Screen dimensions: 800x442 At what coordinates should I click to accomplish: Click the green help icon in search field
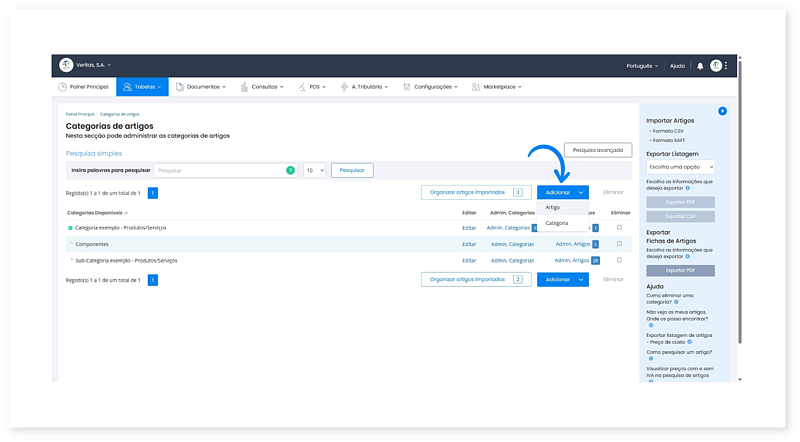point(290,171)
